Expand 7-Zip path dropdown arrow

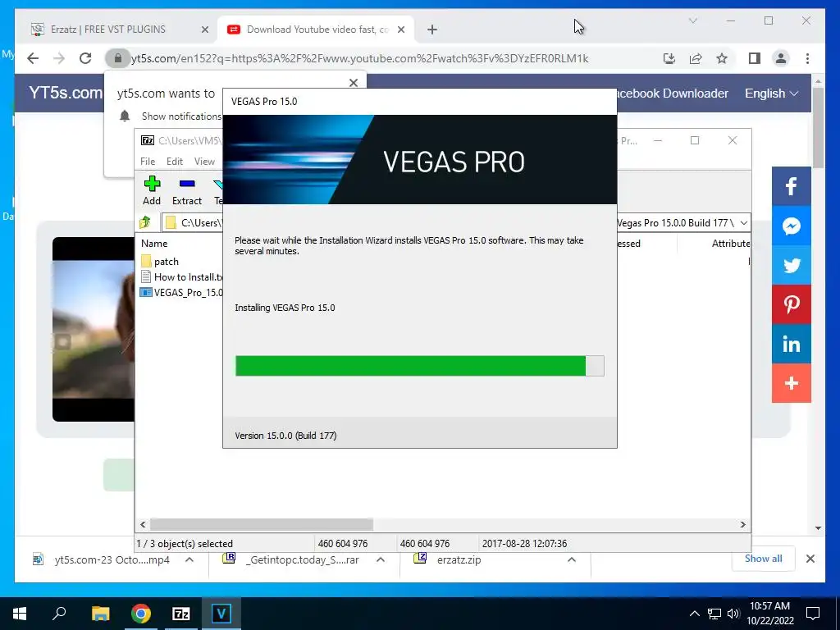click(x=743, y=223)
